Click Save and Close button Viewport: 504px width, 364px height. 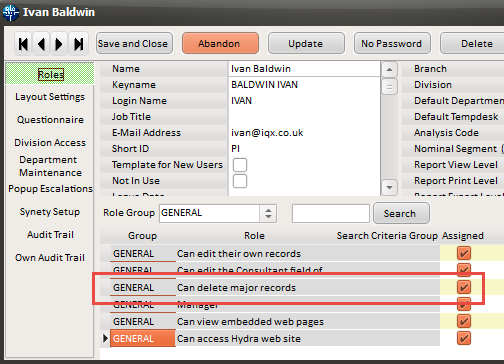click(134, 43)
